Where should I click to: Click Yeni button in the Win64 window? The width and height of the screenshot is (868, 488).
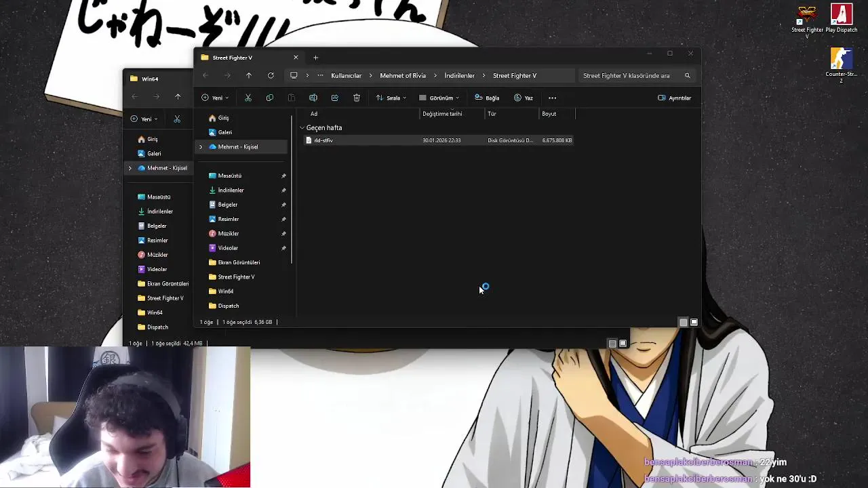[145, 119]
